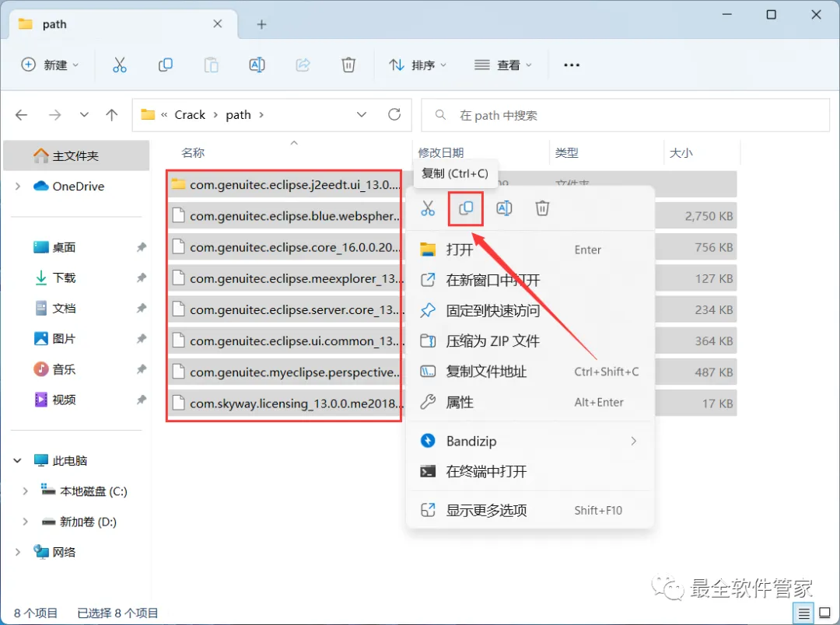Viewport: 840px width, 625px height.
Task: Switch to large thumbnails view in the status bar
Action: [825, 613]
